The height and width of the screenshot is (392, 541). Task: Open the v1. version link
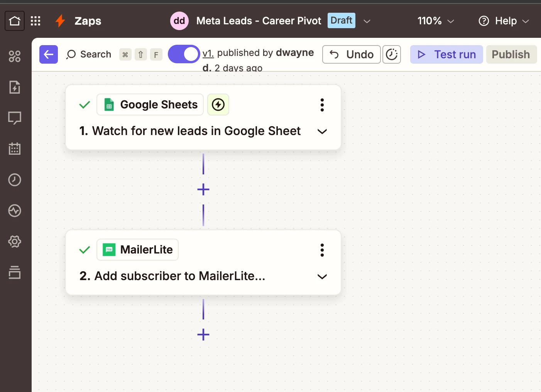[x=208, y=53]
